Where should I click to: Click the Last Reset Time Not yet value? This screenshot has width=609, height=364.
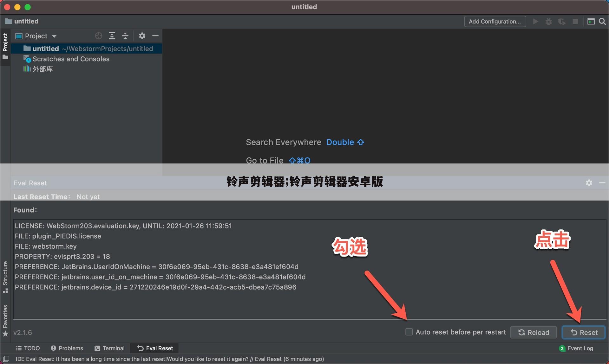coord(88,197)
